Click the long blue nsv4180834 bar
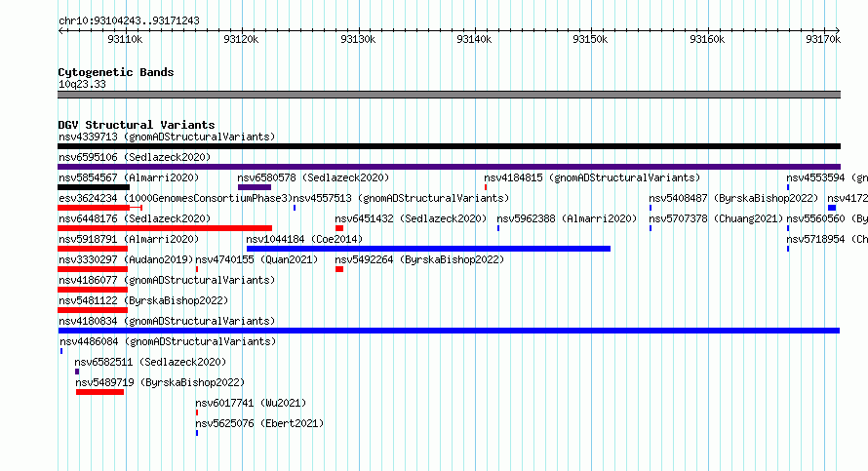868x471 pixels. pyautogui.click(x=449, y=331)
